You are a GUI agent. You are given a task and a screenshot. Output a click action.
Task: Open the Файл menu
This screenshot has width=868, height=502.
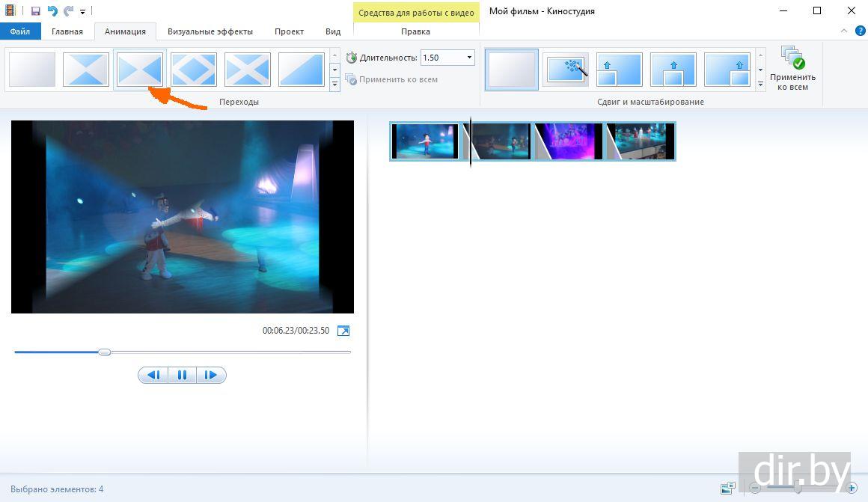(x=20, y=31)
